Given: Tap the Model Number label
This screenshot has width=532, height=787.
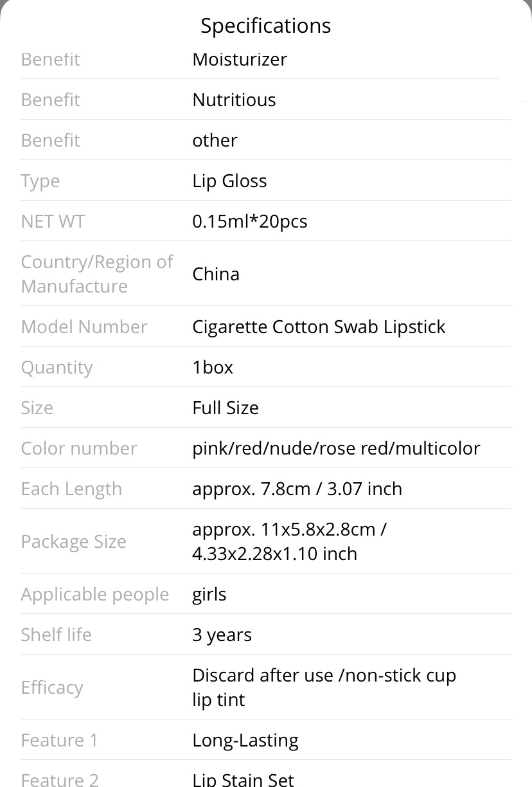Looking at the screenshot, I should 84,327.
